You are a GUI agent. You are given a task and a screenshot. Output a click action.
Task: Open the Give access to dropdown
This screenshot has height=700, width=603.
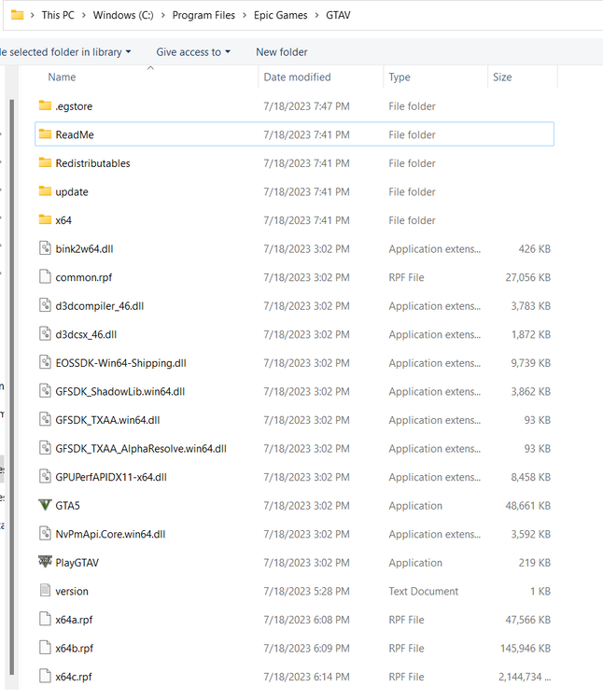(x=193, y=51)
